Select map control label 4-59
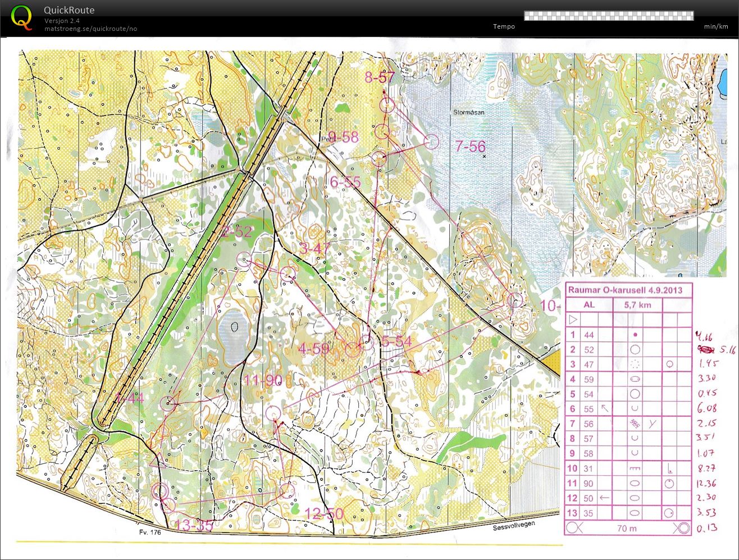The image size is (739, 560). (314, 349)
